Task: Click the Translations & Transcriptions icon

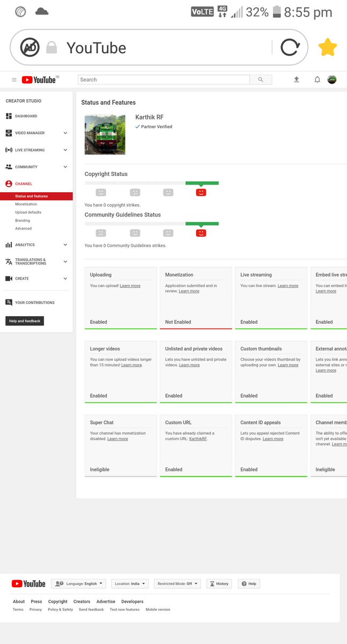Action: [x=9, y=261]
